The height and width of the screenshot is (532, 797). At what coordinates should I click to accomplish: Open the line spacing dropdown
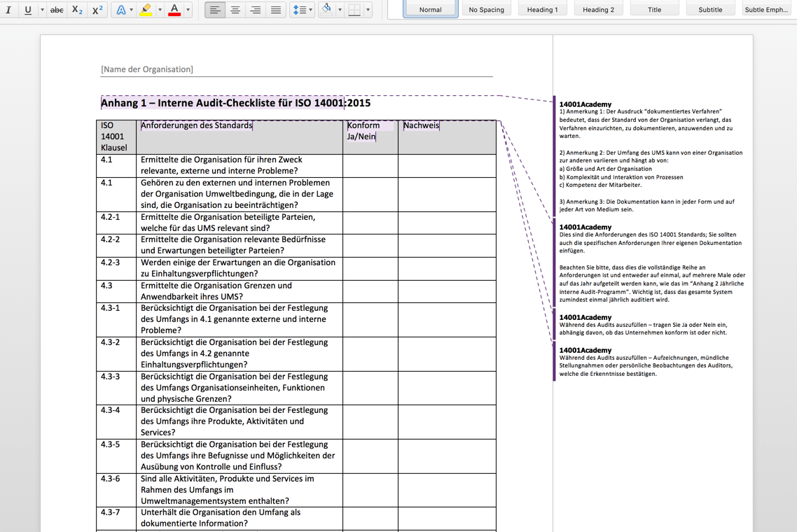pyautogui.click(x=302, y=10)
